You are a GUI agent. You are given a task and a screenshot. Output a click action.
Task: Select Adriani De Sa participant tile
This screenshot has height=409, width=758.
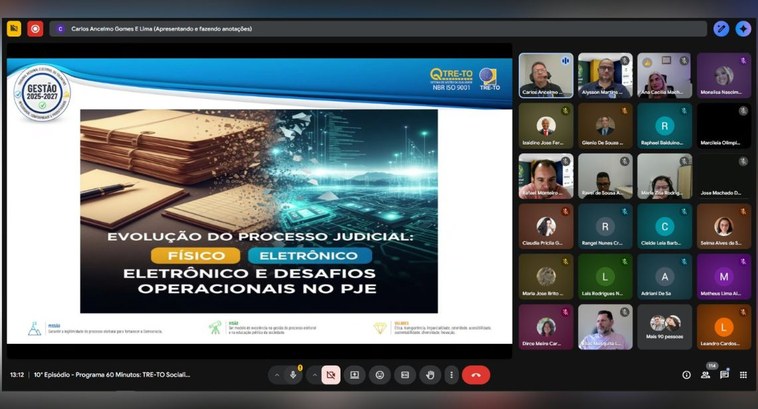[664, 277]
